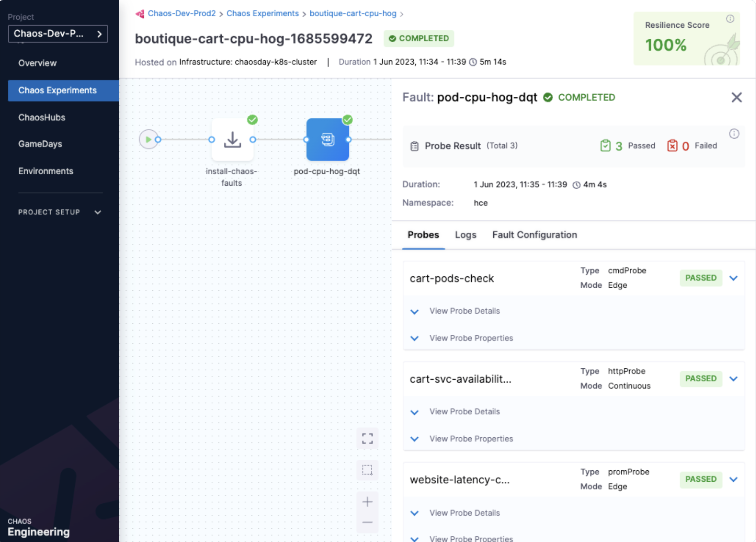756x542 pixels.
Task: Open the Fault Configuration tab
Action: coord(534,235)
